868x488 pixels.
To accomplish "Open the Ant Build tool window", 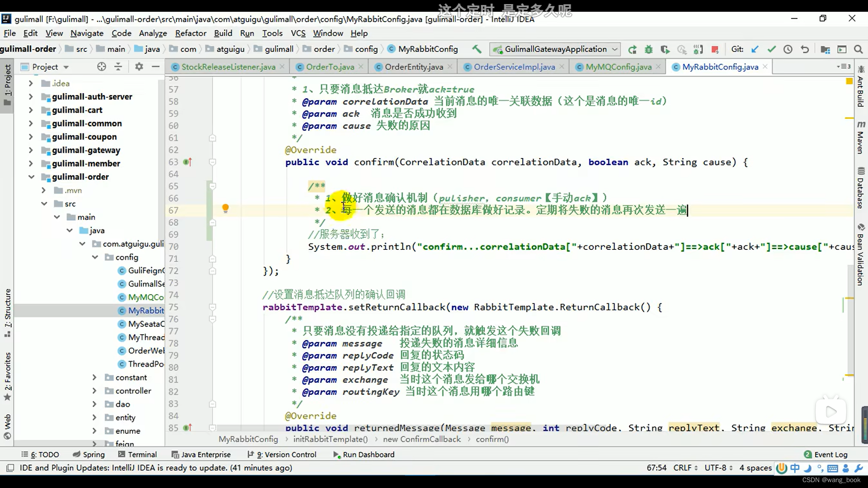I will point(861,86).
